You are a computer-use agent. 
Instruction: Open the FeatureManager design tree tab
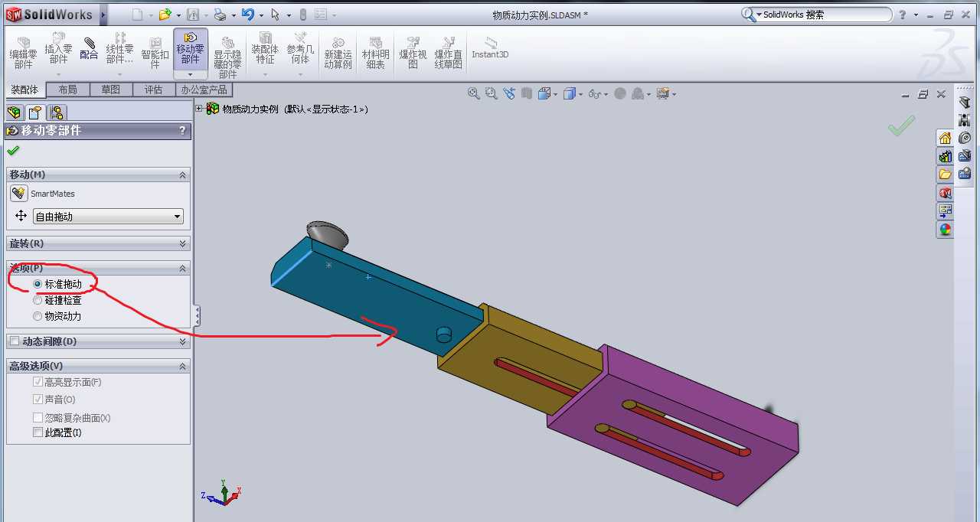pos(15,113)
